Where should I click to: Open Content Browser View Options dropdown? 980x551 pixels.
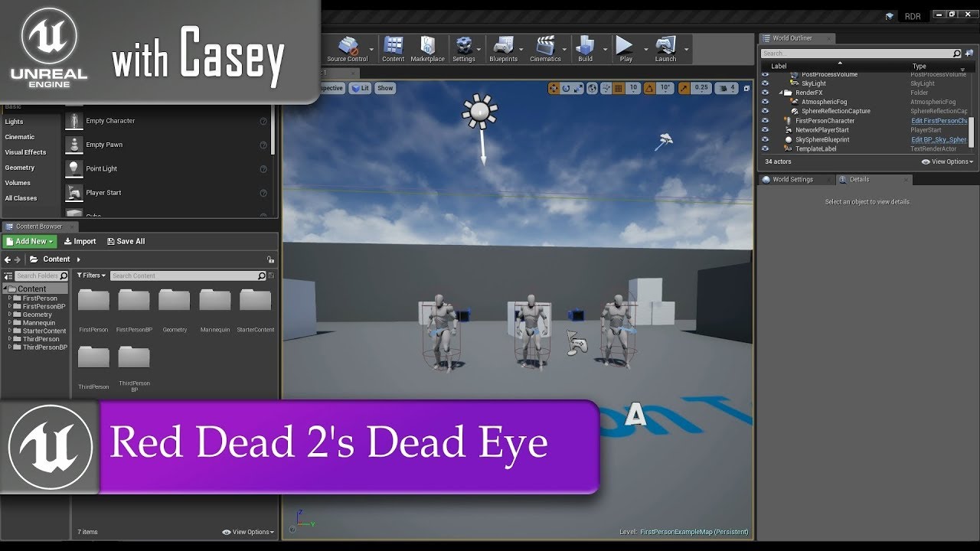click(x=248, y=532)
